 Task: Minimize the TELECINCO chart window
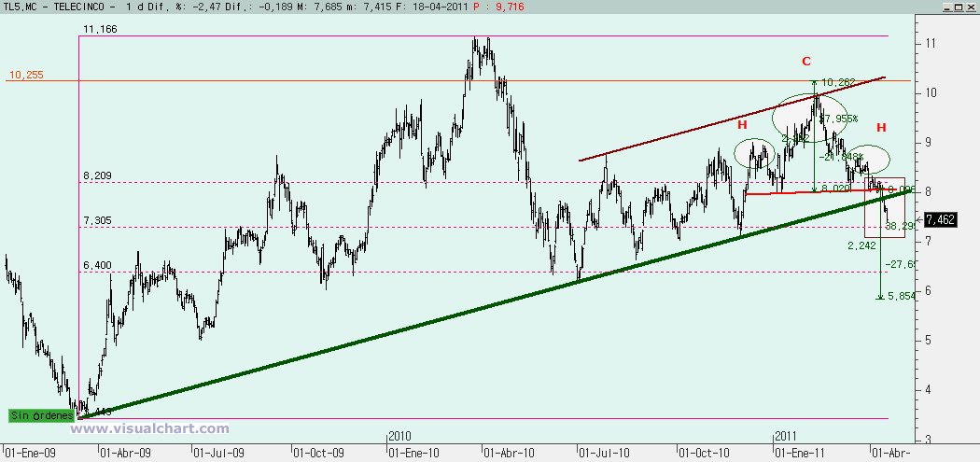tap(949, 7)
